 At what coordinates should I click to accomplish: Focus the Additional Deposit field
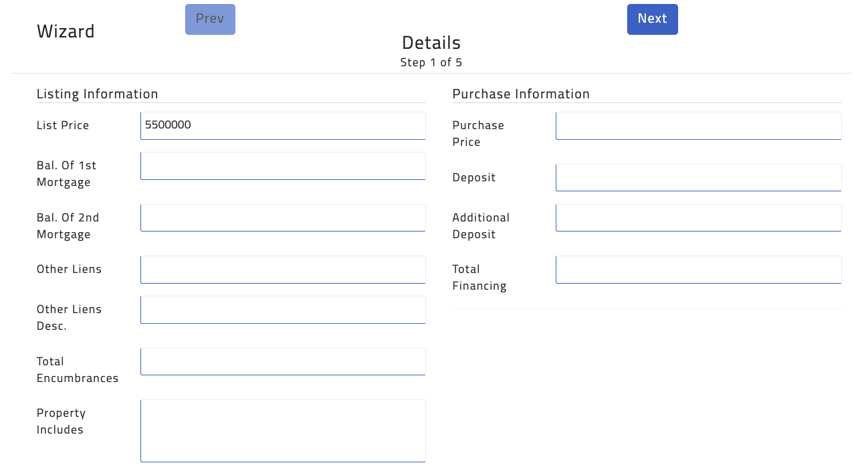pos(697,217)
